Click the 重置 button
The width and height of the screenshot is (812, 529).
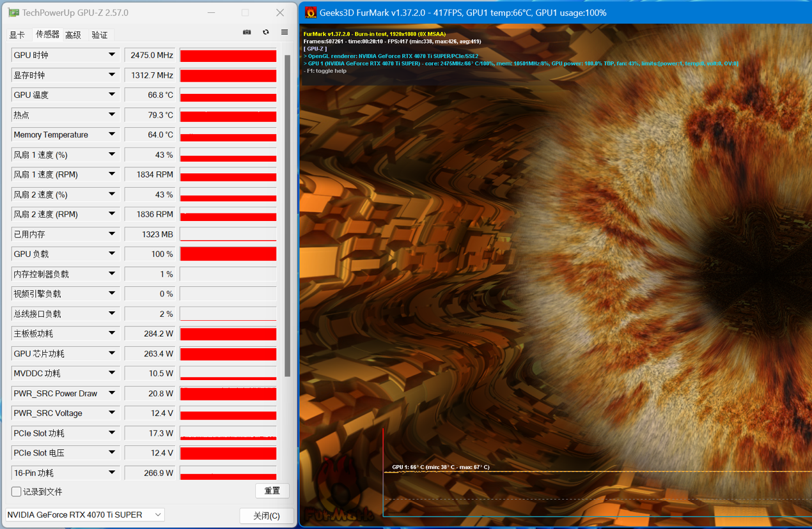pyautogui.click(x=272, y=491)
